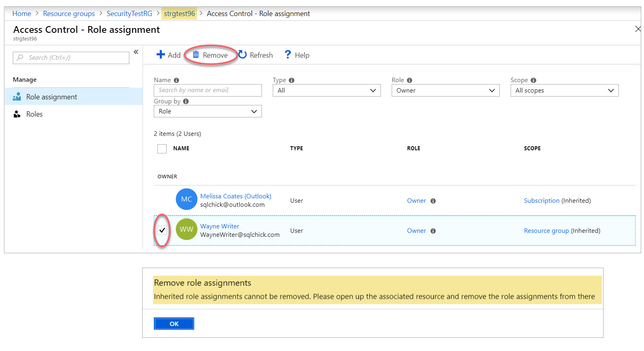
Task: Focus the Search by name or email field
Action: pos(208,90)
